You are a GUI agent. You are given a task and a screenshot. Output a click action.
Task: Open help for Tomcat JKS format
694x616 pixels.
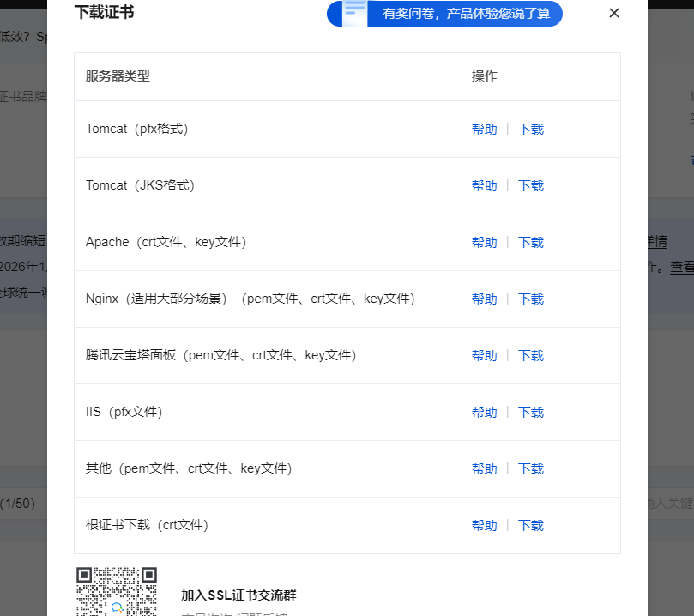tap(484, 186)
